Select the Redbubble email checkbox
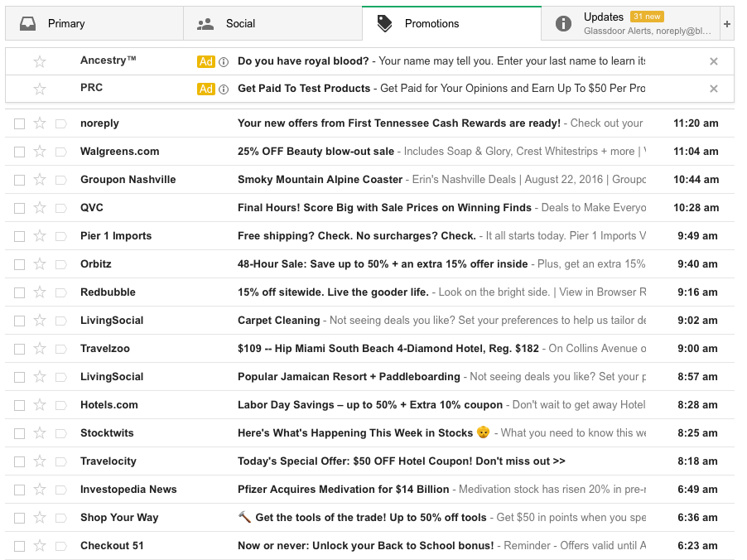 pos(20,292)
